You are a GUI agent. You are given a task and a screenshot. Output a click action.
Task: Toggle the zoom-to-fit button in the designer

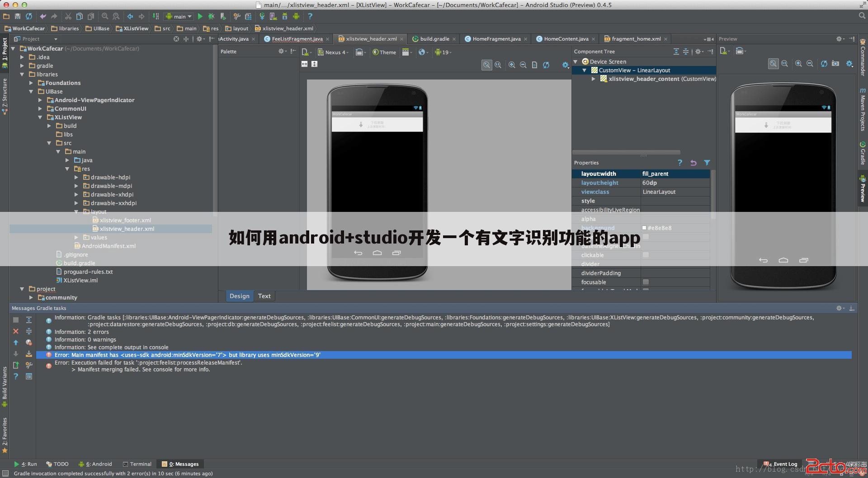(x=486, y=65)
